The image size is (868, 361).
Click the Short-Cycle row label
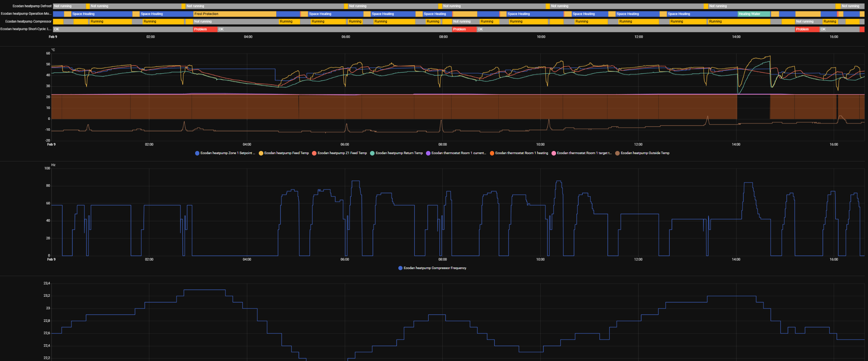pyautogui.click(x=26, y=29)
